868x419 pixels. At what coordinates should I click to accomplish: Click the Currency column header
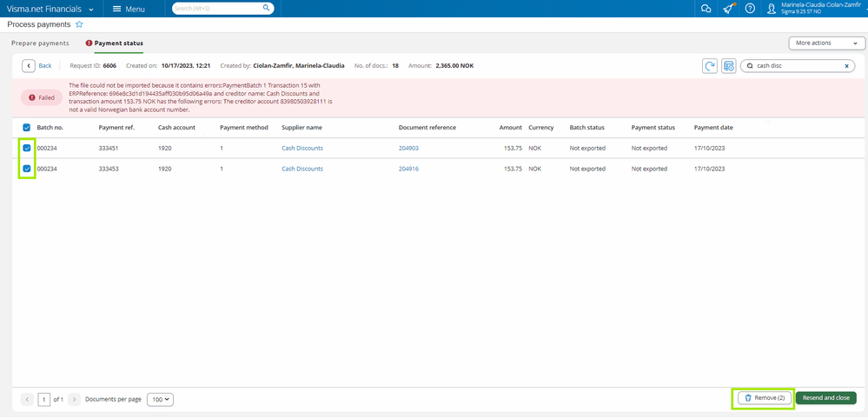(x=540, y=127)
